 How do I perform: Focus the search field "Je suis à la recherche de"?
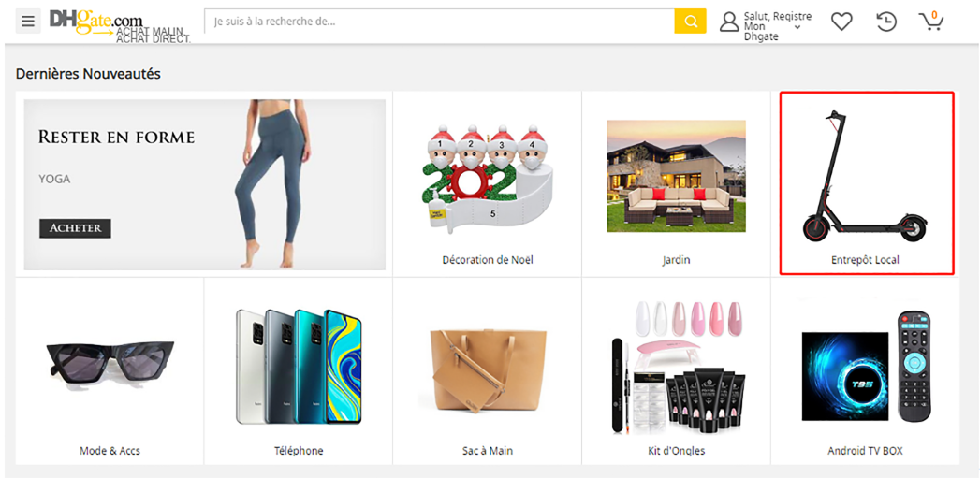439,22
